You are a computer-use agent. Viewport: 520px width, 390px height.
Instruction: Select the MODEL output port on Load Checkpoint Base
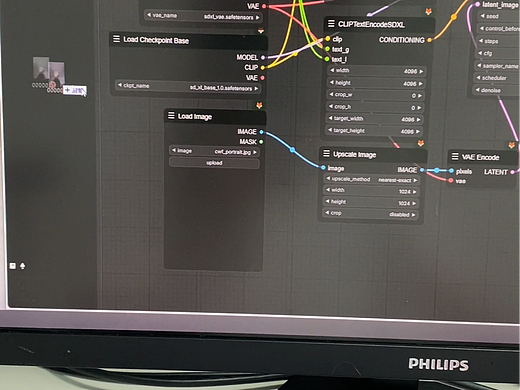263,57
